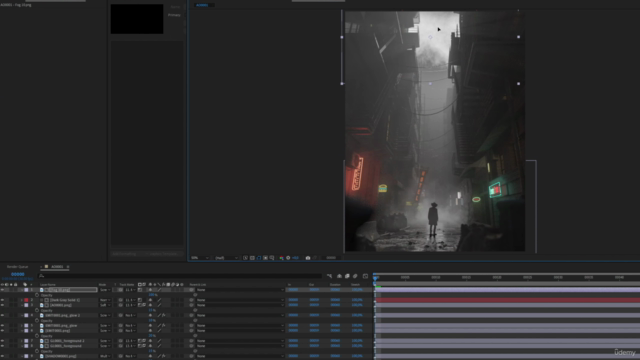Click the shy switch on AO0001.png layer
Viewport: 640px width, 360px height.
point(150,305)
